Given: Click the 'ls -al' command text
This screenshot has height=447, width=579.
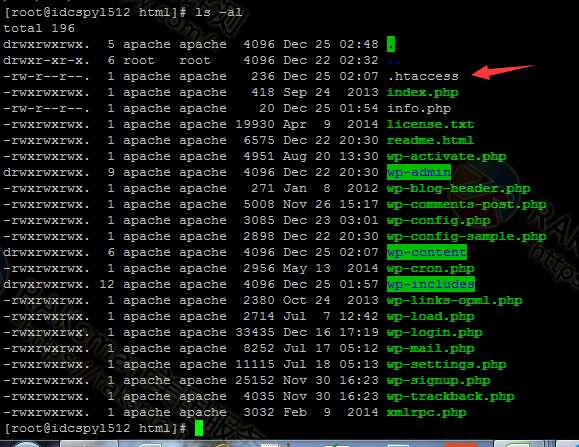Looking at the screenshot, I should [x=219, y=12].
